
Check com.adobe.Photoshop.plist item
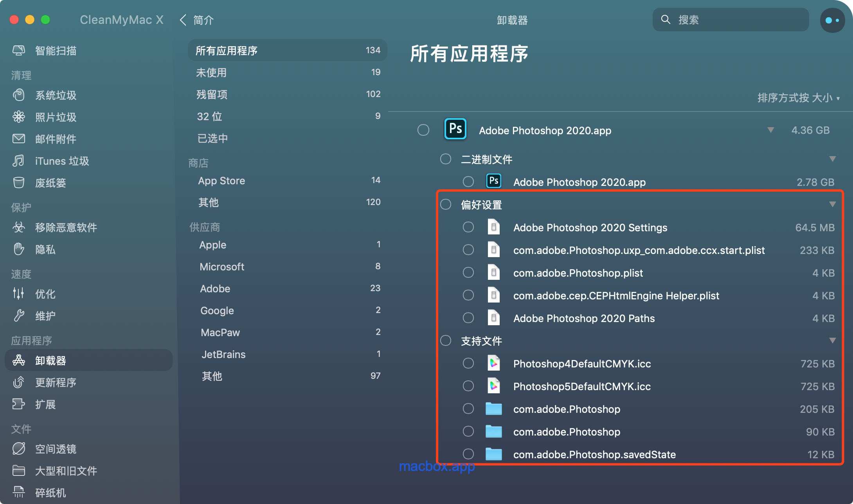point(468,272)
